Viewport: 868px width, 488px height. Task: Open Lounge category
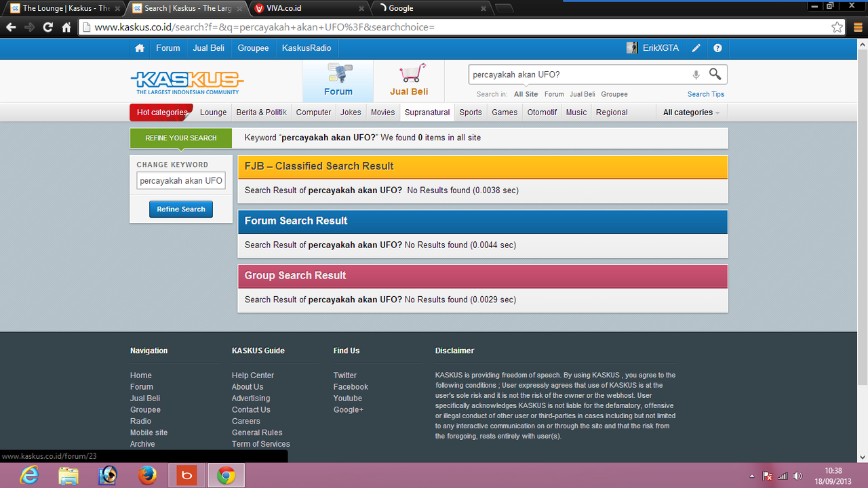coord(213,113)
